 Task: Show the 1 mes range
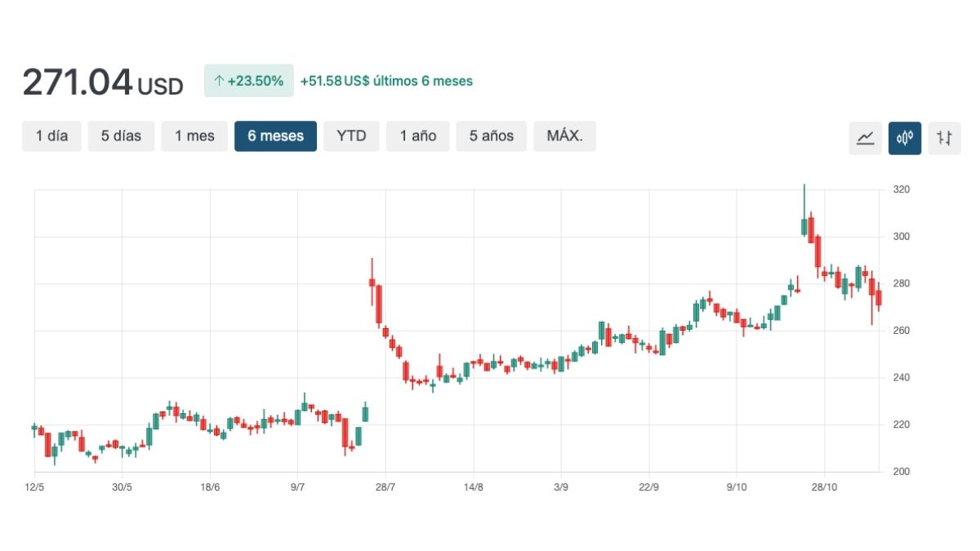coord(194,136)
